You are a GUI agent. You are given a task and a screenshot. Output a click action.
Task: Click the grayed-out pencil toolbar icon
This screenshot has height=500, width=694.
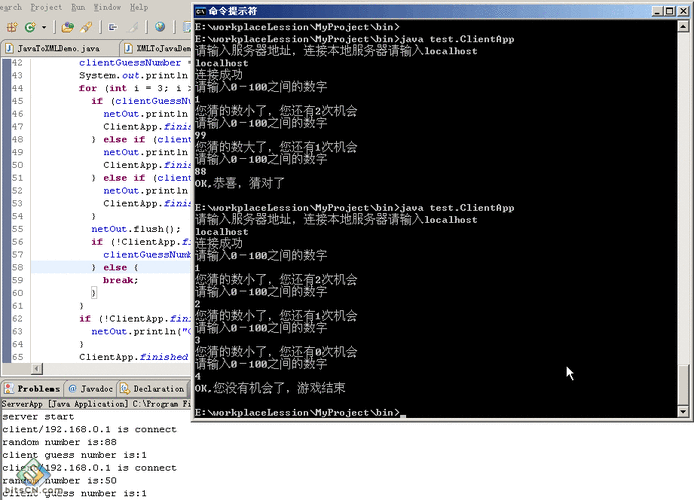point(133,27)
